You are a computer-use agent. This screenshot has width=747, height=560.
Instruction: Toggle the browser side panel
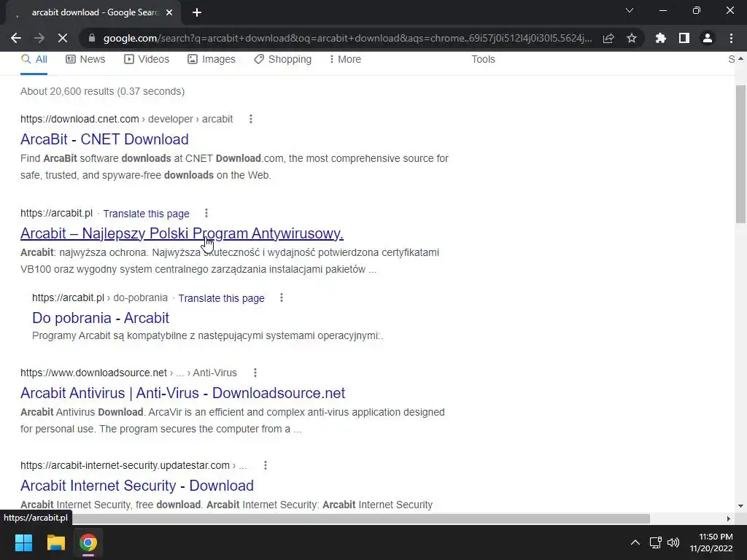coord(684,38)
